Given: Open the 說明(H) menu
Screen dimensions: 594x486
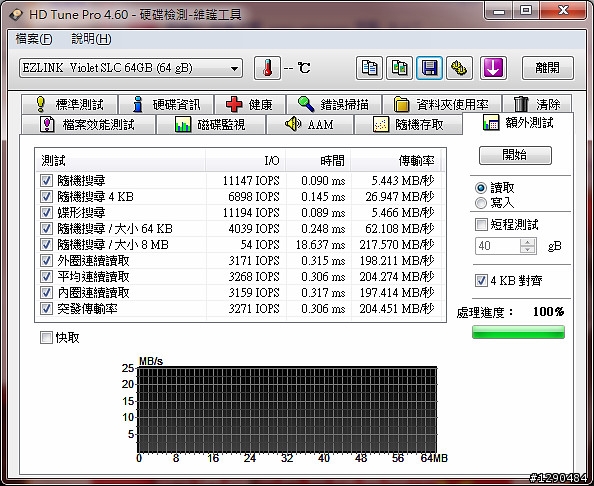Looking at the screenshot, I should [x=91, y=39].
